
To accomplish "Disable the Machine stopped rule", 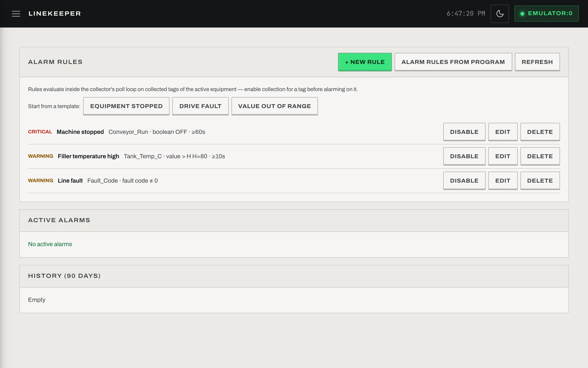I will tap(464, 132).
